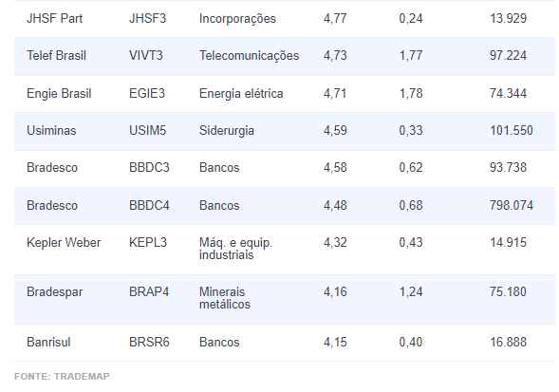Viewport: 559px width, 392px height.
Task: Select the USIM5 ticker code
Action: (148, 131)
